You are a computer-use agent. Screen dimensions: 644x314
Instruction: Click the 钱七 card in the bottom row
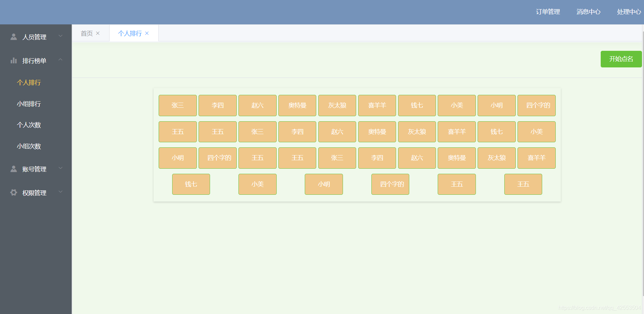click(191, 184)
